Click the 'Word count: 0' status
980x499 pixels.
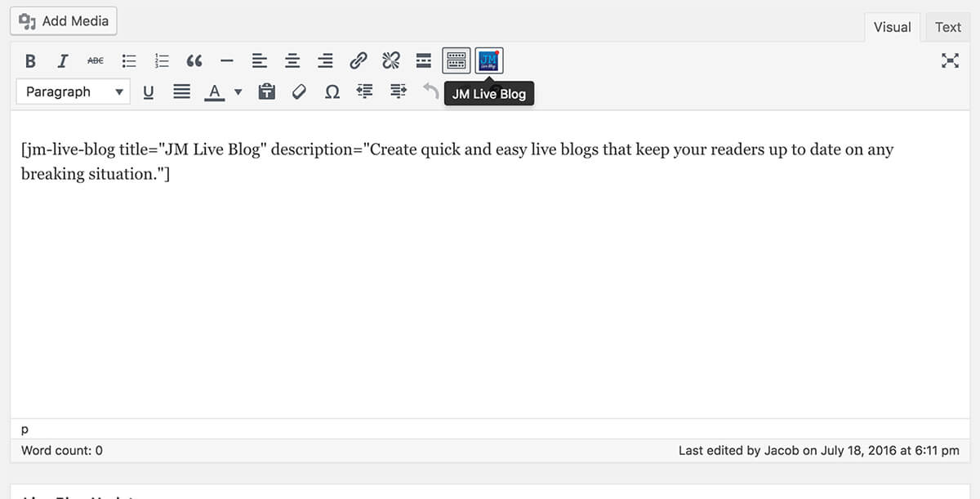coord(62,450)
